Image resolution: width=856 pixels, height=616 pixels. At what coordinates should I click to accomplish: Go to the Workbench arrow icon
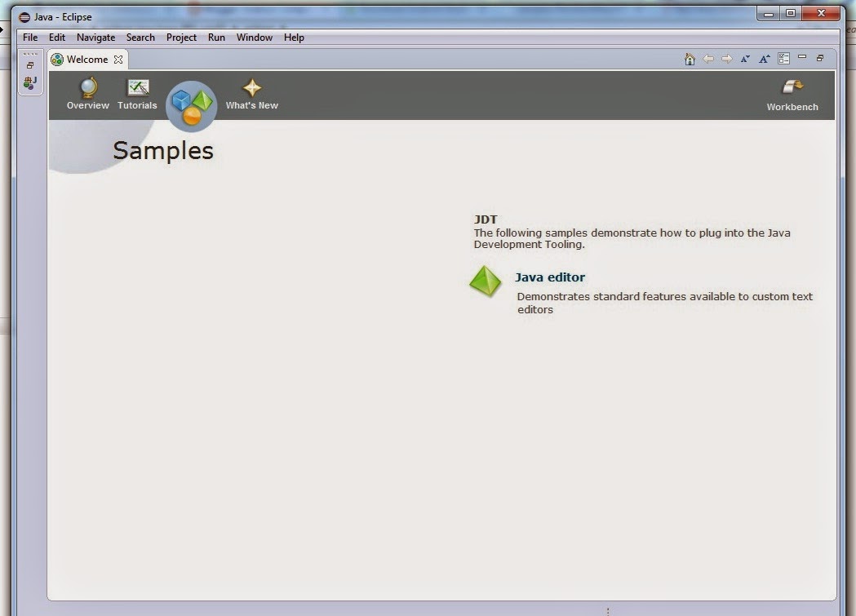pyautogui.click(x=792, y=86)
